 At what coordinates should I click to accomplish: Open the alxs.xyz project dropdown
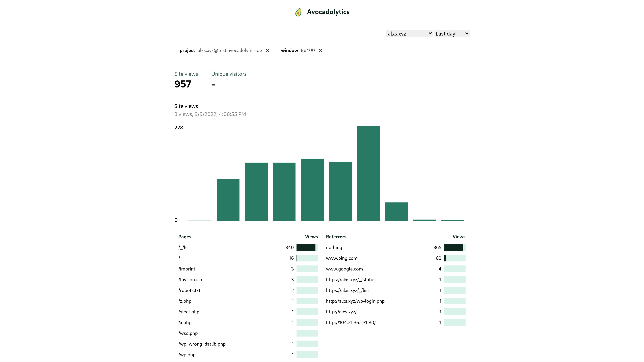click(410, 34)
